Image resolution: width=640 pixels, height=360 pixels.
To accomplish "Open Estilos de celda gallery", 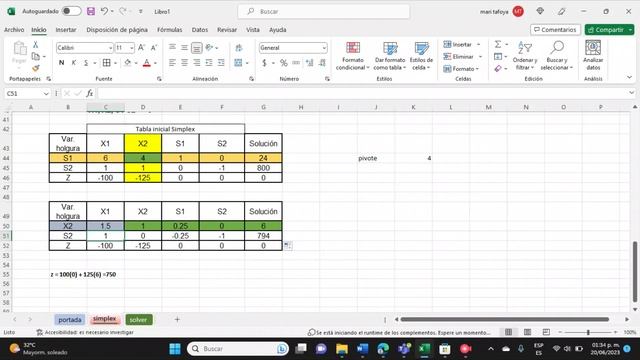I will tap(421, 56).
